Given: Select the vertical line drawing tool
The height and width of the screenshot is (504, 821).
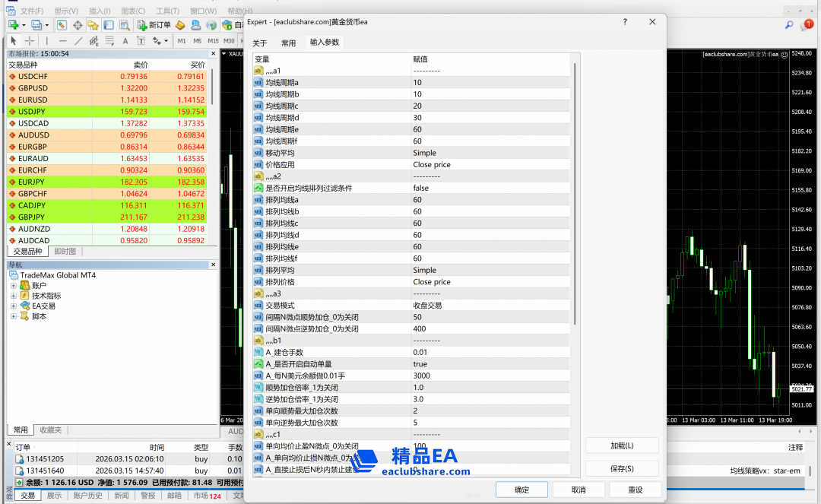Looking at the screenshot, I should point(47,41).
